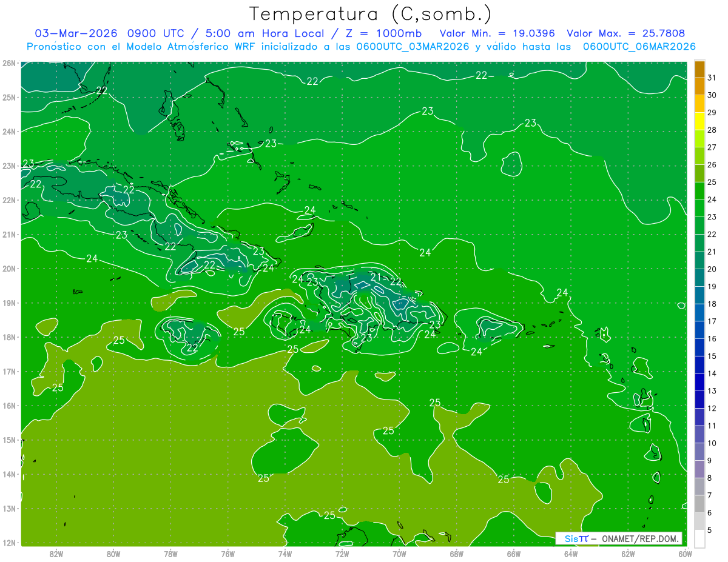Click the 20N latitude label

point(9,269)
